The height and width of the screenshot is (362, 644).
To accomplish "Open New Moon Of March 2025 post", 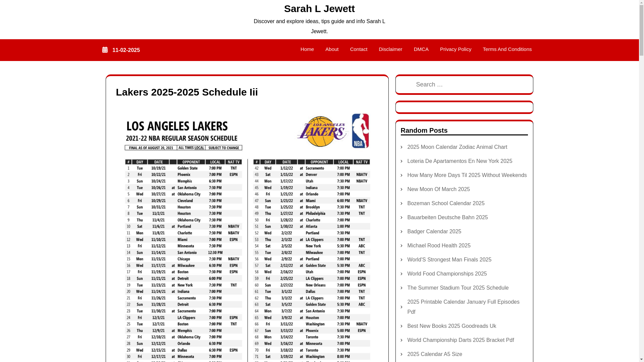I will point(438,189).
